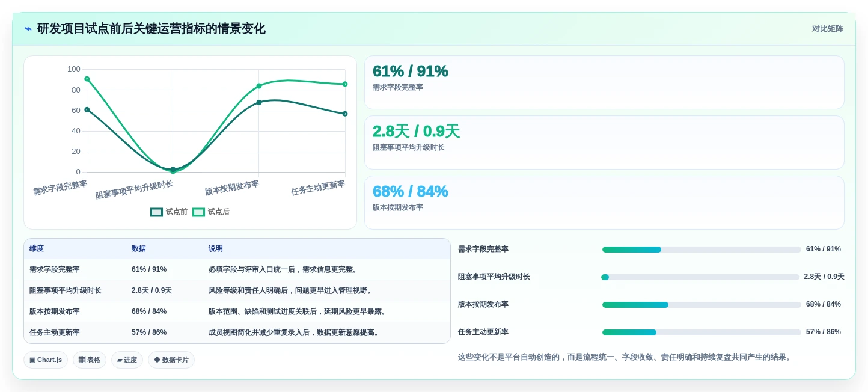Click the chart x-axis label 版本按期发布率
Image resolution: width=868 pixels, height=392 pixels.
pos(232,188)
